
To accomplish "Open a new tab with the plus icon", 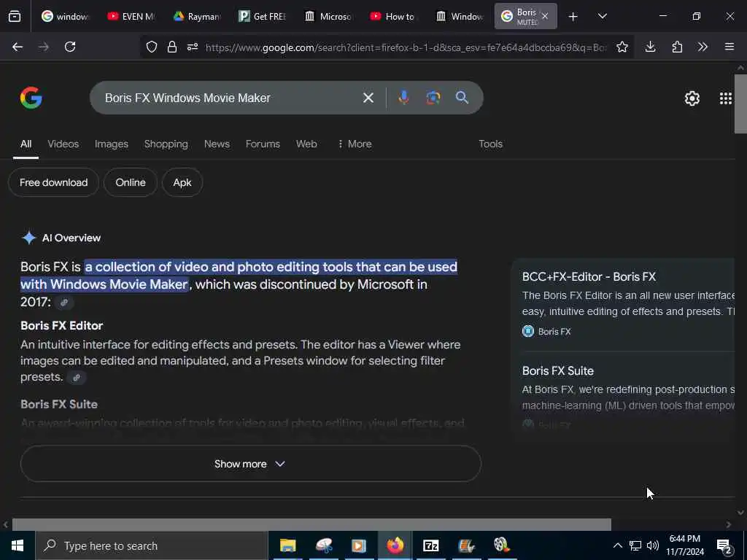I will (x=573, y=17).
